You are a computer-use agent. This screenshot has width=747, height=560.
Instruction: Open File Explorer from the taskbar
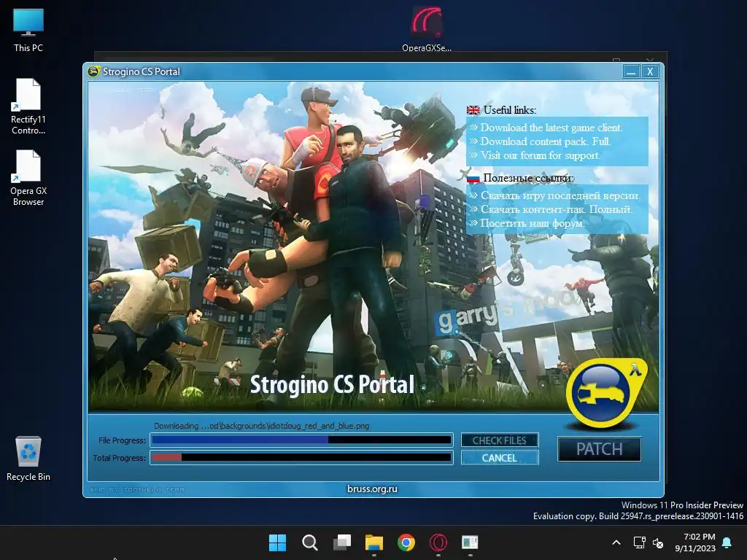[x=374, y=542]
